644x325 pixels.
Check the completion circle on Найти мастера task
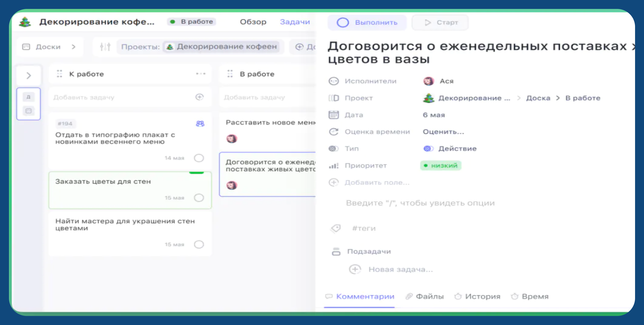click(x=199, y=244)
